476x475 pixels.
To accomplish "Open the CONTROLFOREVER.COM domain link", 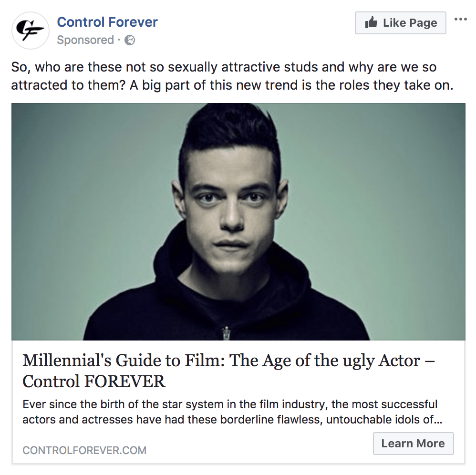I will [x=84, y=450].
